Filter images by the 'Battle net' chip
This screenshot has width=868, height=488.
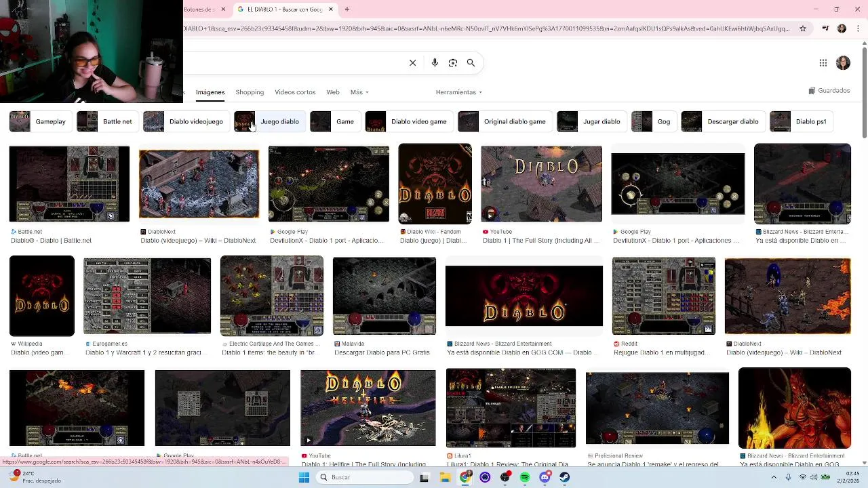click(x=106, y=122)
